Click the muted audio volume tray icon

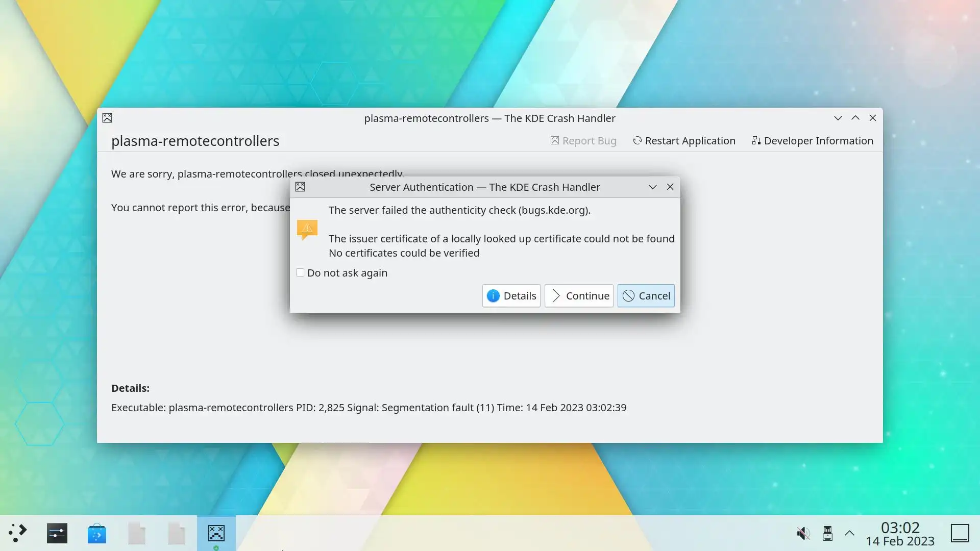803,534
